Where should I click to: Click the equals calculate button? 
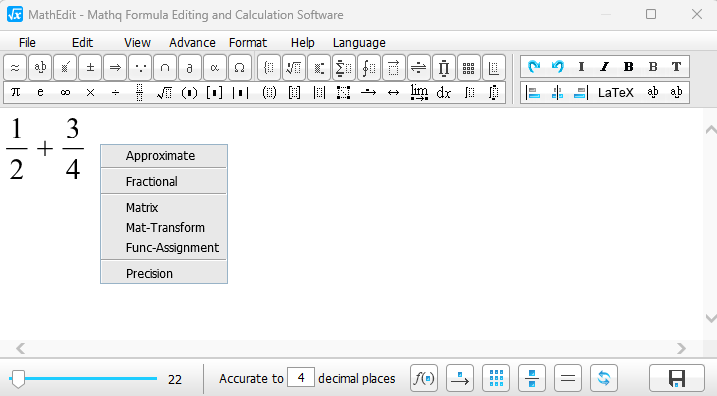click(x=568, y=378)
